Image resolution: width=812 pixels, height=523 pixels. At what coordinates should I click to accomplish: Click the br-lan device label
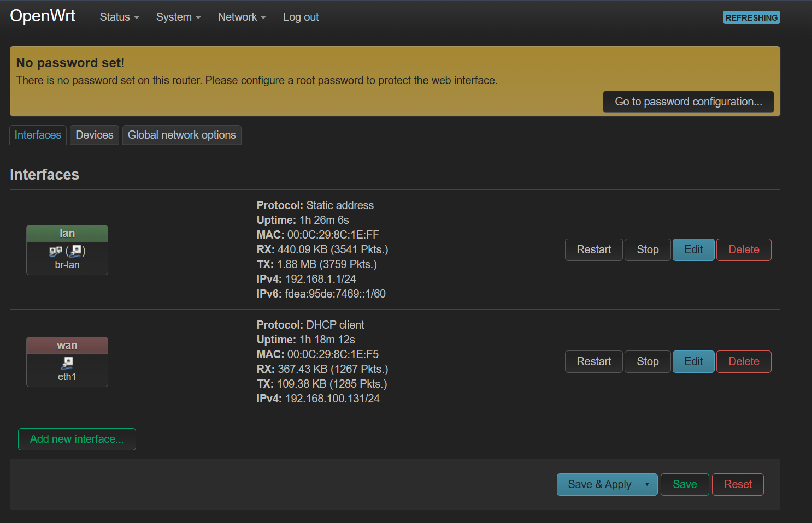[x=67, y=265]
